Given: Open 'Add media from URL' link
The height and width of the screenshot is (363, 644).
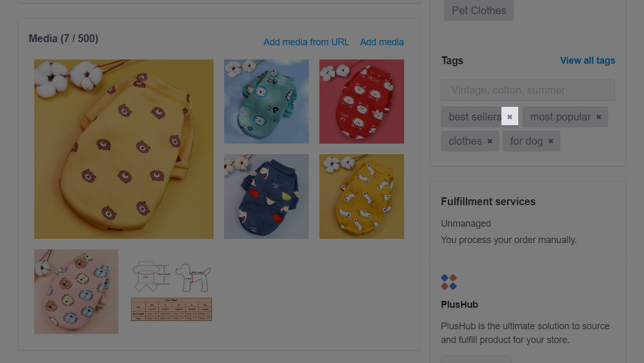Looking at the screenshot, I should [x=306, y=42].
